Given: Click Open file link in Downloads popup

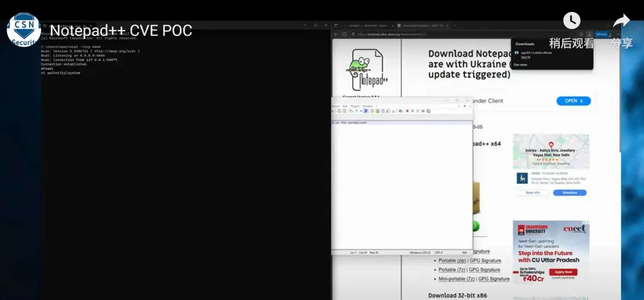Looking at the screenshot, I should click(x=526, y=57).
